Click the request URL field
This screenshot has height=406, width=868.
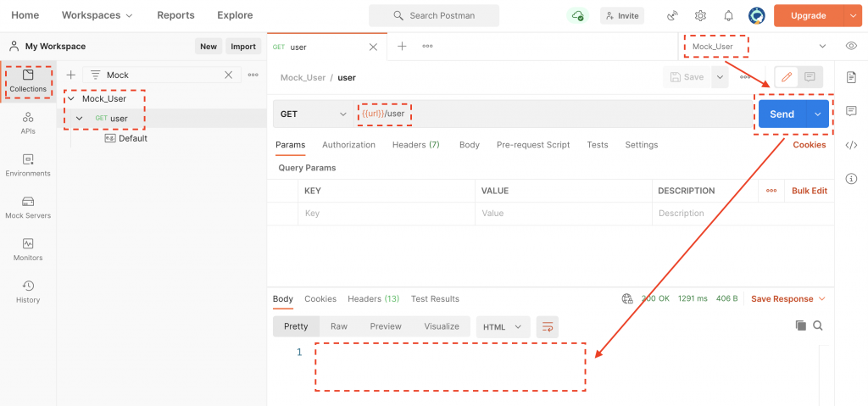[555, 114]
